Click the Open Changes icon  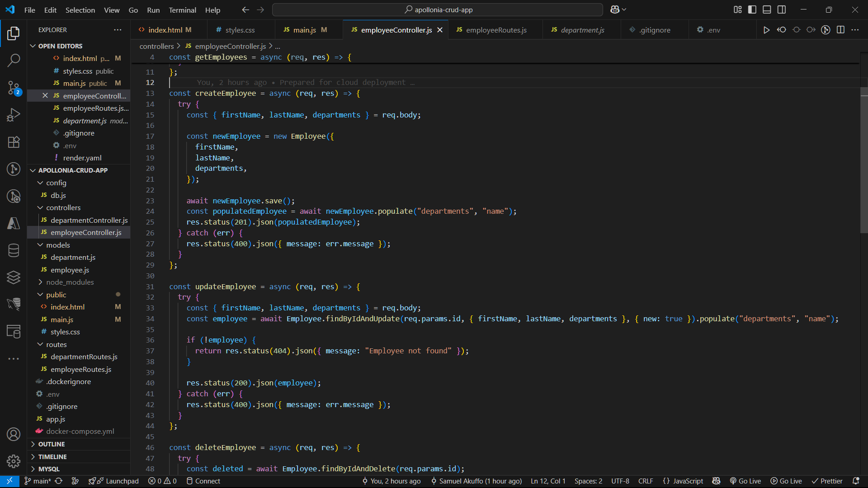pyautogui.click(x=781, y=30)
